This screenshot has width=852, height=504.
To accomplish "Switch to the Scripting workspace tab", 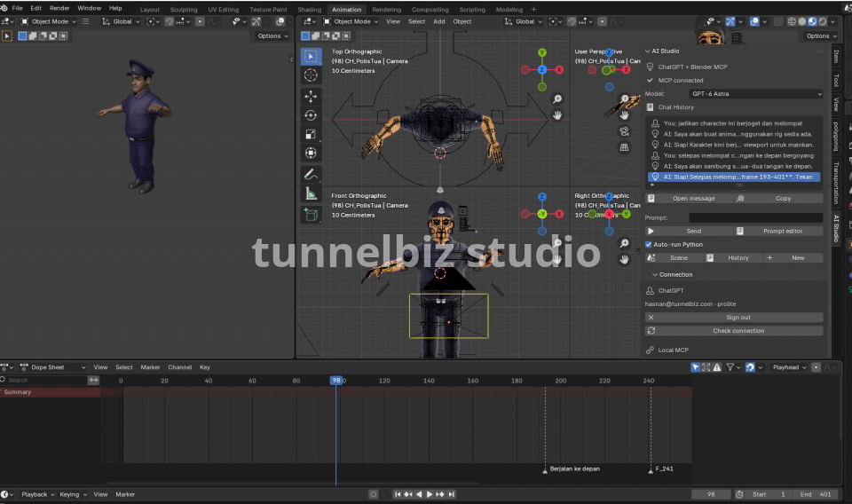I will click(x=472, y=9).
